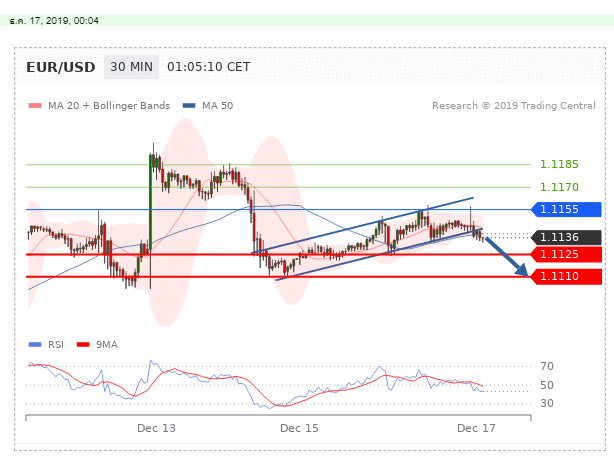
Task: Click the MA 20 + Bollinger Bands legend swatch
Action: click(x=35, y=106)
